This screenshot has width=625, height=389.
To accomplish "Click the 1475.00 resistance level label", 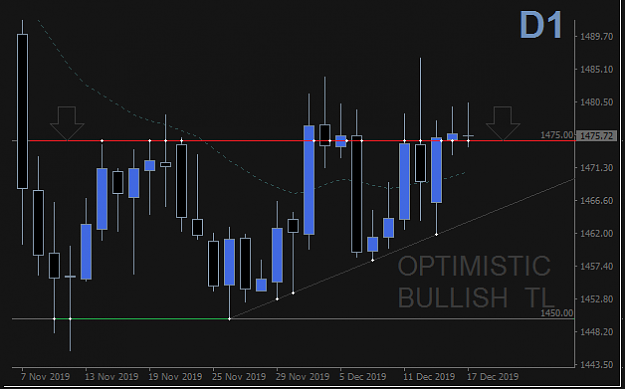I will coord(557,135).
